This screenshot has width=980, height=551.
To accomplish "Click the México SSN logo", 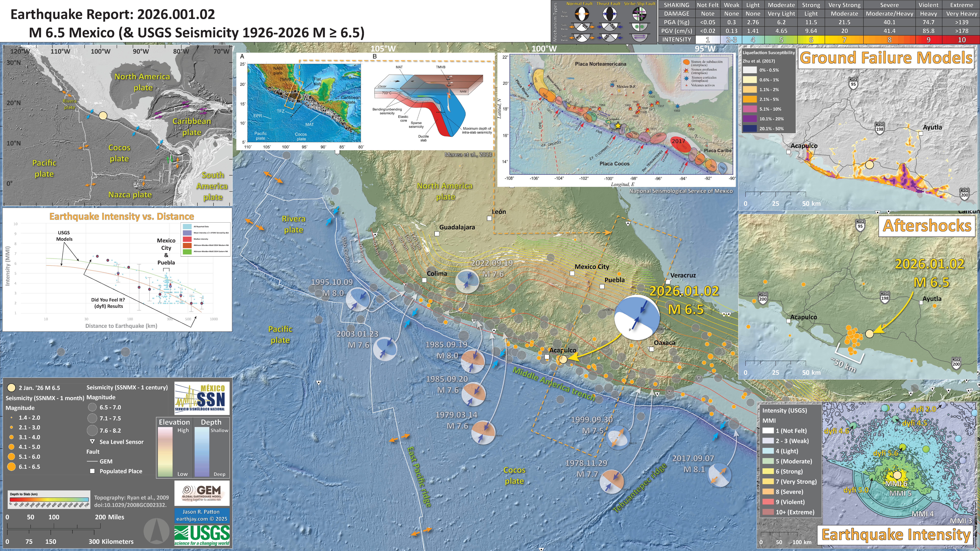I will (x=202, y=398).
